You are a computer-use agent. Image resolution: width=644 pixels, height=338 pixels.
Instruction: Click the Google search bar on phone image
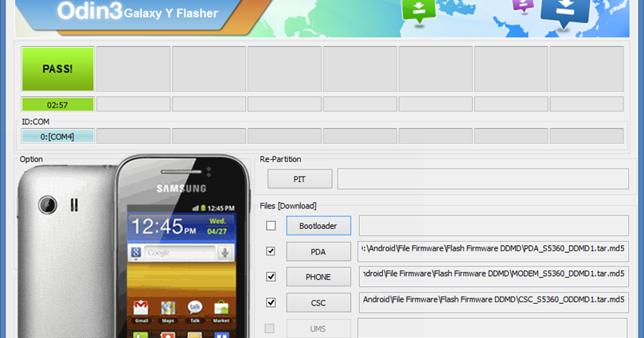tap(181, 253)
